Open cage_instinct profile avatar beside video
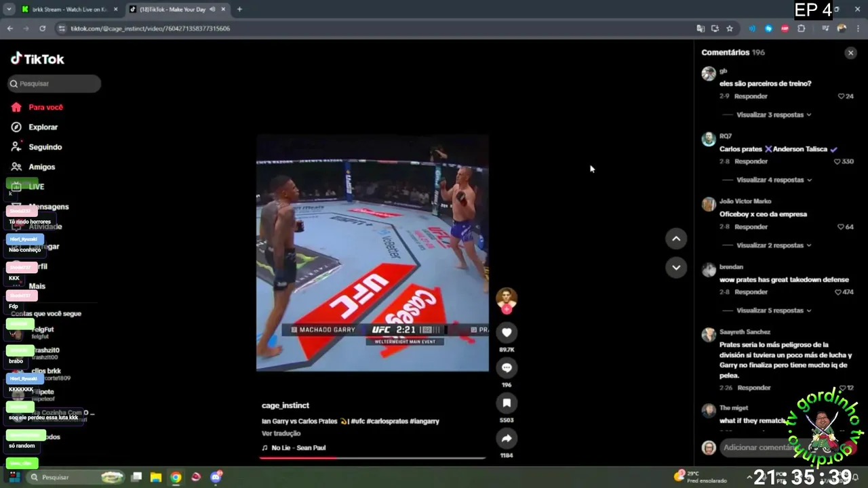This screenshot has height=488, width=868. (x=507, y=299)
